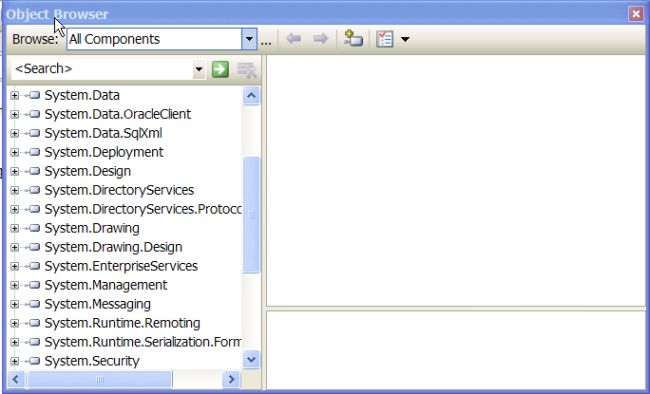Expand the System.Data node
Image resolution: width=650 pixels, height=394 pixels.
click(15, 95)
